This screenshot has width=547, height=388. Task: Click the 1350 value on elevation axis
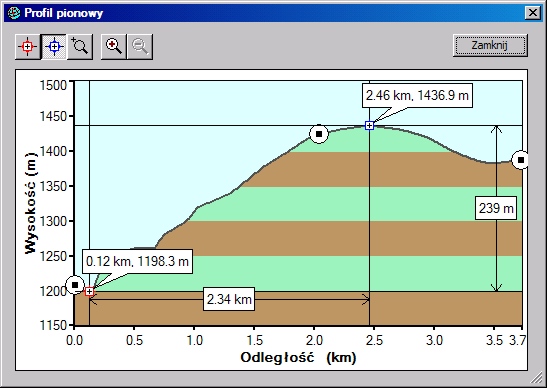[x=53, y=186]
